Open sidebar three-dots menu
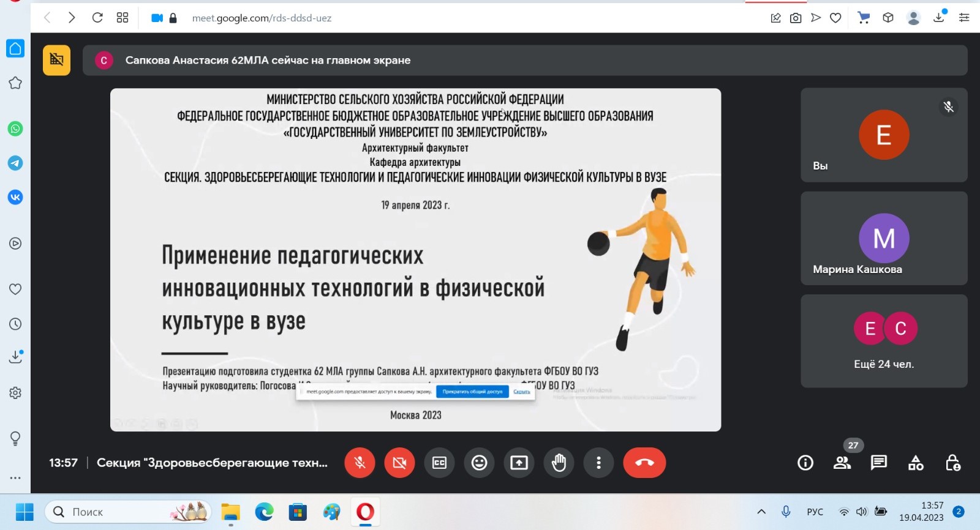The height and width of the screenshot is (530, 980). click(x=15, y=478)
